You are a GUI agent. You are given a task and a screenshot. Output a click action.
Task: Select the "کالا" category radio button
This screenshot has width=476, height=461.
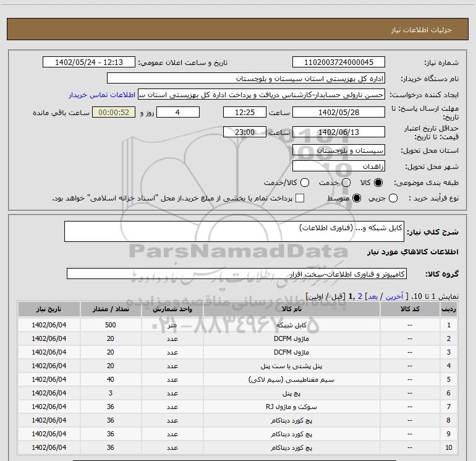click(378, 183)
